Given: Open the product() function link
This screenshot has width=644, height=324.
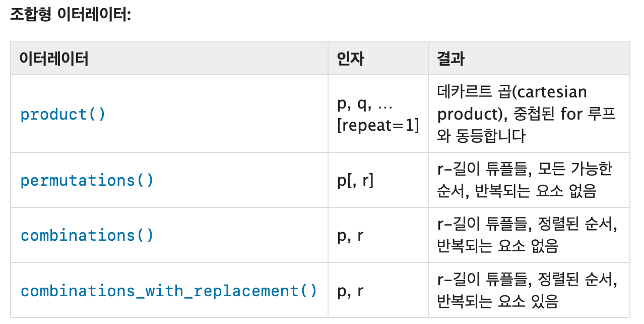Looking at the screenshot, I should (63, 115).
